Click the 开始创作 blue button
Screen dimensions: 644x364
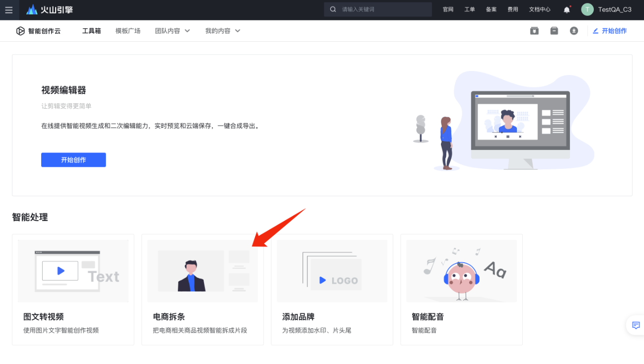click(x=73, y=159)
